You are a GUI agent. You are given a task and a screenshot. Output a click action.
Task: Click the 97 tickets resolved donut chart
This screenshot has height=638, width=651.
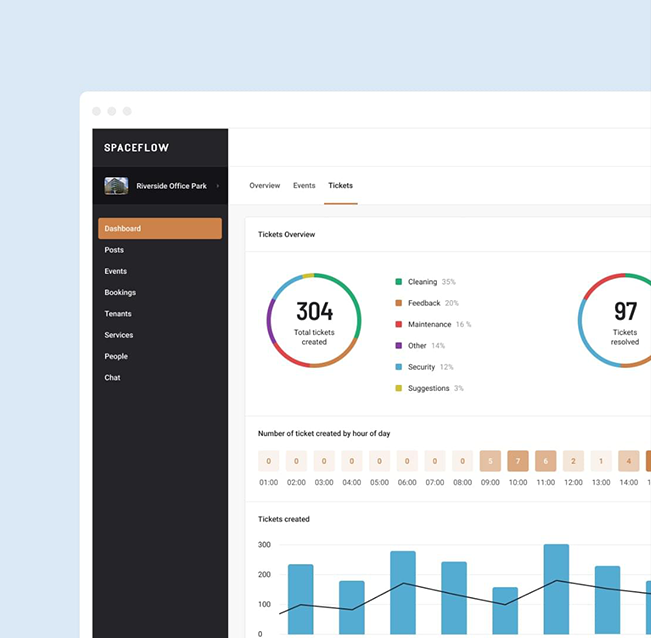point(624,320)
